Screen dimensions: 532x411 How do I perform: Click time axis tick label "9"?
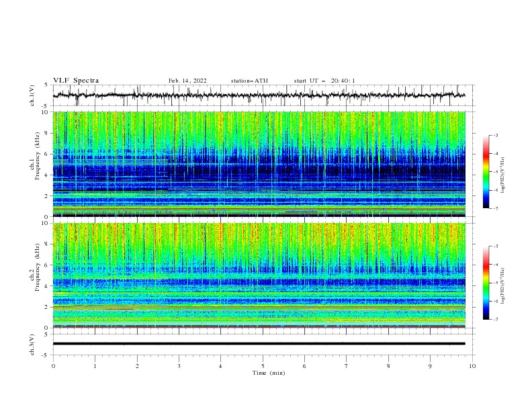click(430, 366)
